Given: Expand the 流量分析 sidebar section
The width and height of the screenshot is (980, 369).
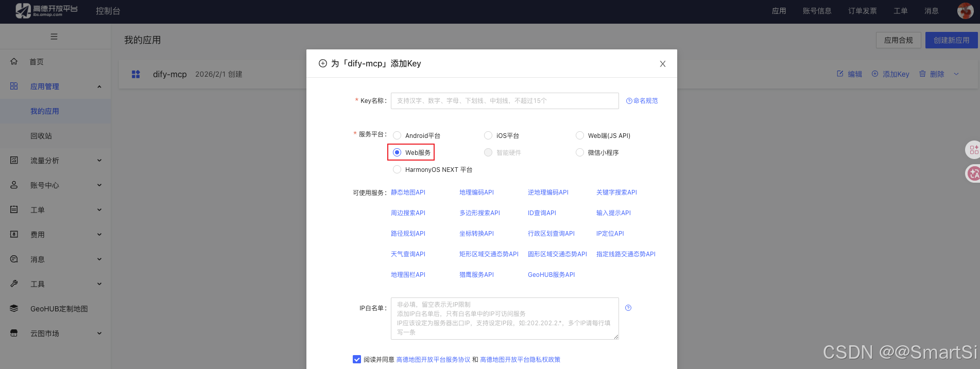Looking at the screenshot, I should click(x=99, y=161).
